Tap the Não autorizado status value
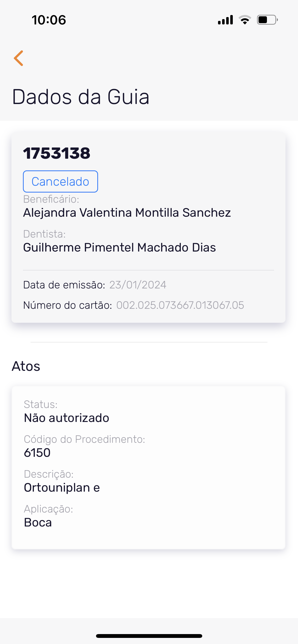 tap(66, 418)
